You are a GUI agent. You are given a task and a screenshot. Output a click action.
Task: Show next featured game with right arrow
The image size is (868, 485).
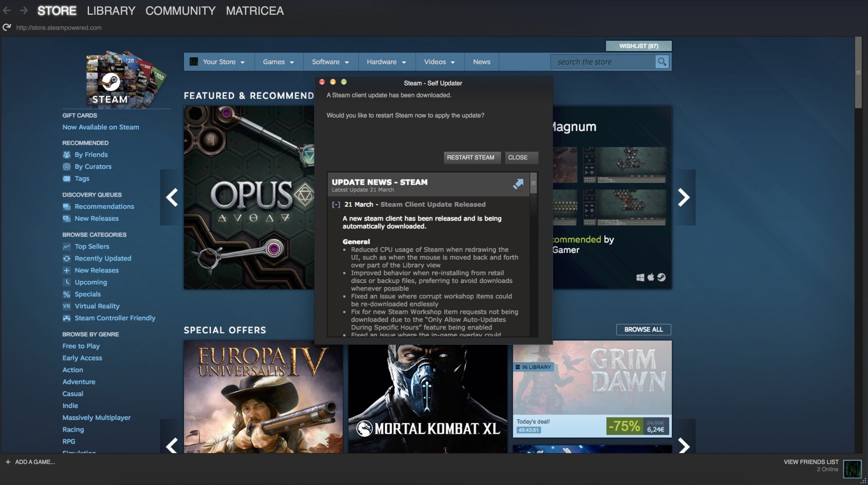pyautogui.click(x=683, y=197)
